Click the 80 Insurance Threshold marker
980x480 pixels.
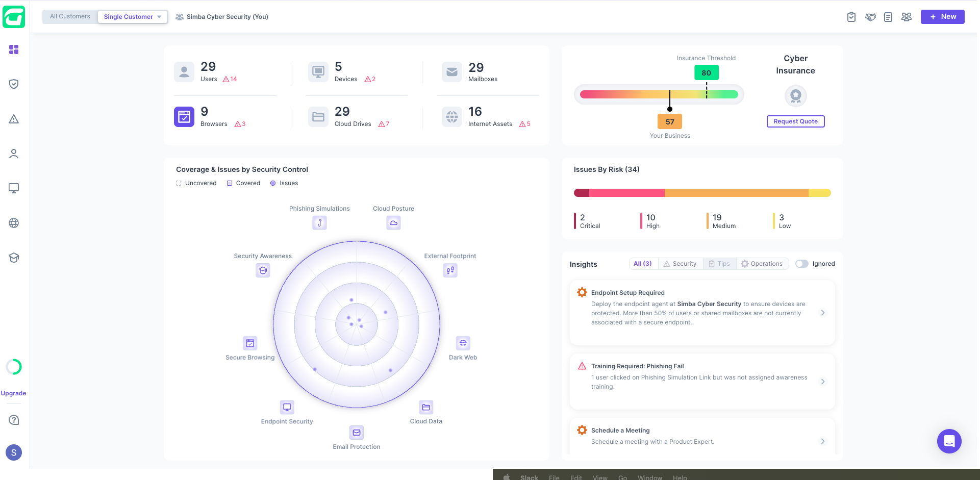707,73
